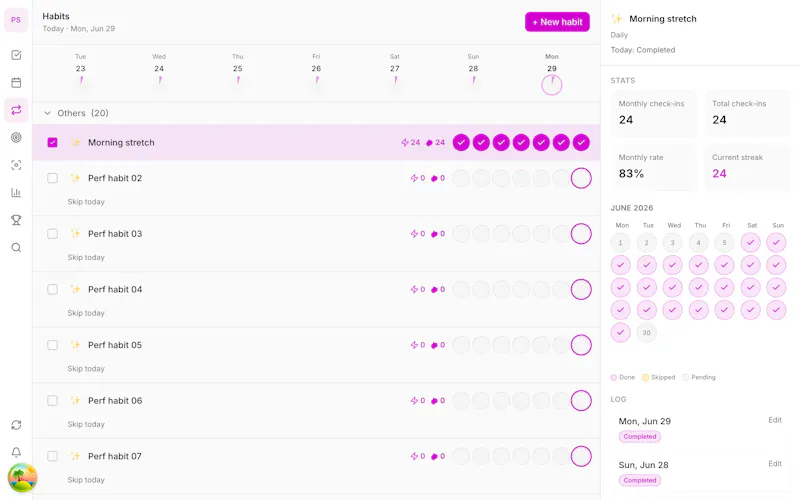
Task: Check the Perf habit 03 checkbox
Action: [x=53, y=234]
